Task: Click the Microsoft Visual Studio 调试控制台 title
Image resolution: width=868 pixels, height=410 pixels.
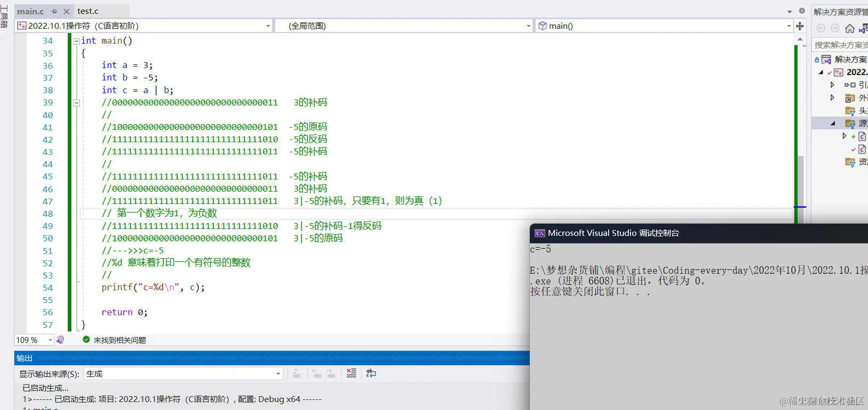Action: [x=613, y=233]
